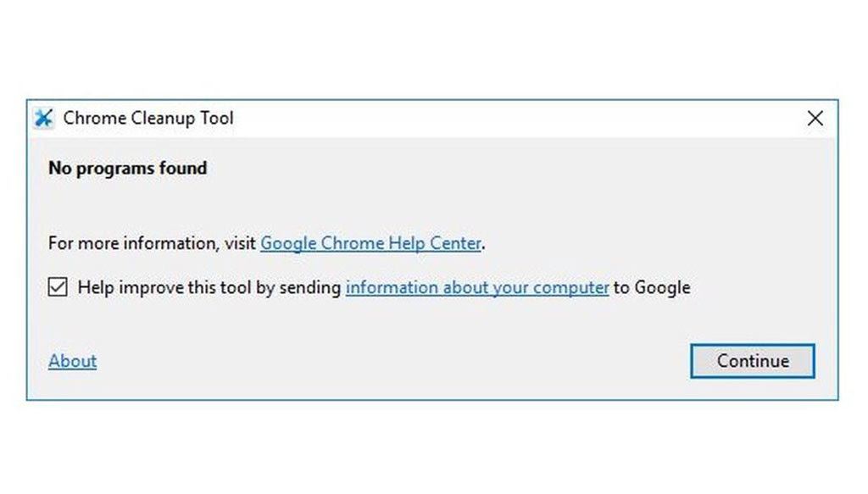The height and width of the screenshot is (494, 868).
Task: Uncheck the Help improve this tool checkbox
Action: [x=58, y=287]
